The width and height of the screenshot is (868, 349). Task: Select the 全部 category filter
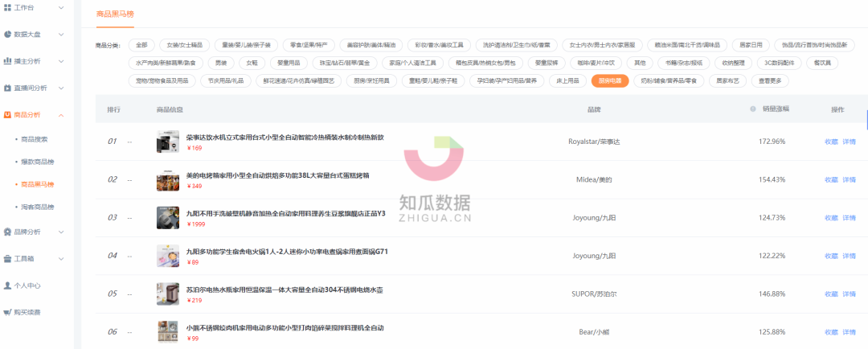click(141, 44)
